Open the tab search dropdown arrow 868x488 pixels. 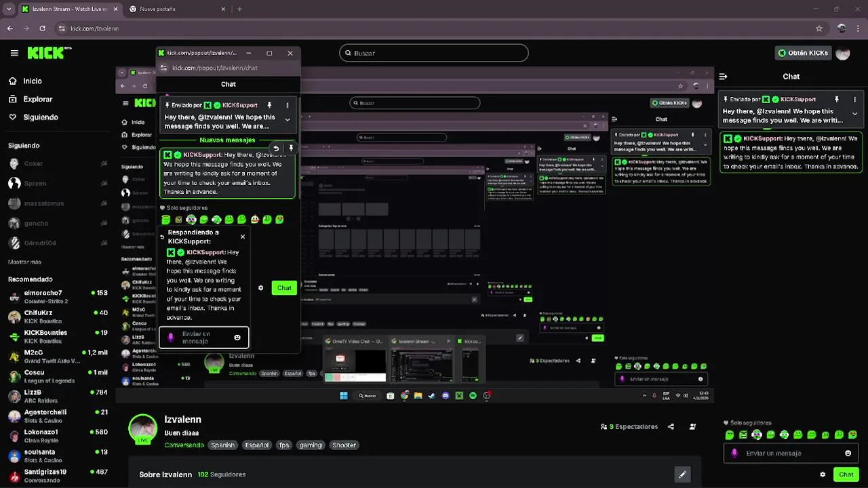(9, 9)
